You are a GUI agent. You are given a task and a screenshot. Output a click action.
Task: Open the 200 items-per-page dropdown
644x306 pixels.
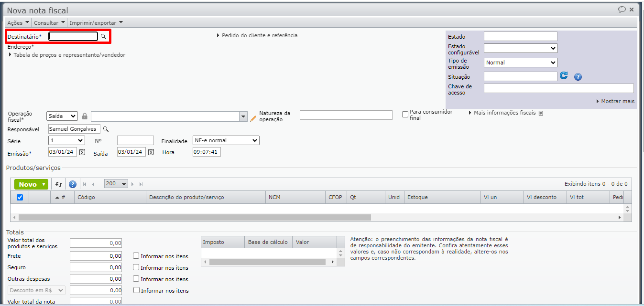point(116,184)
